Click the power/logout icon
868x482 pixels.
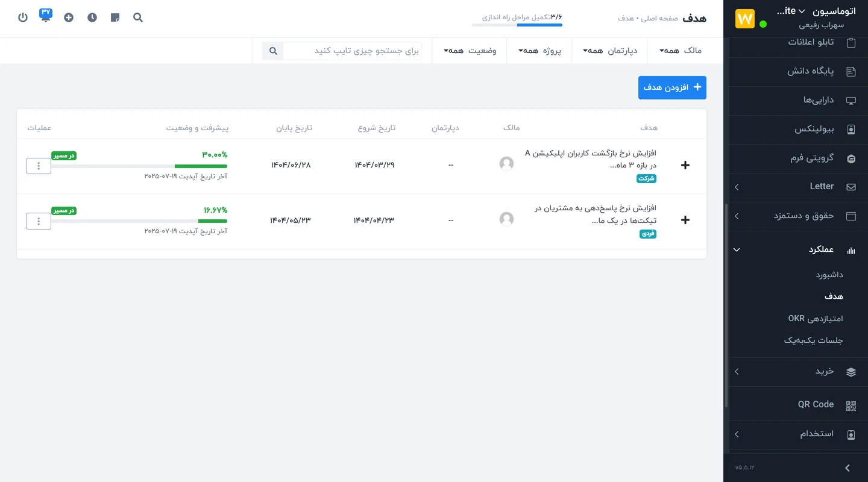pos(23,17)
